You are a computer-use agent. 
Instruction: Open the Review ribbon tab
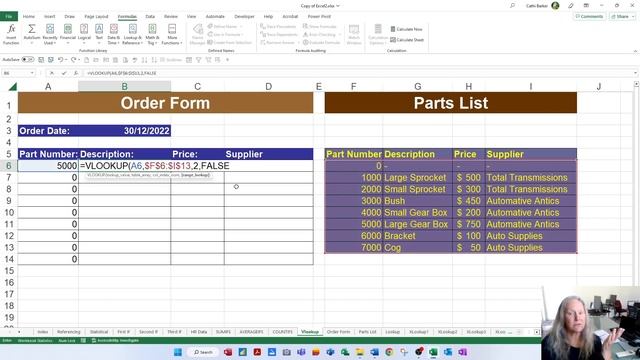click(171, 16)
